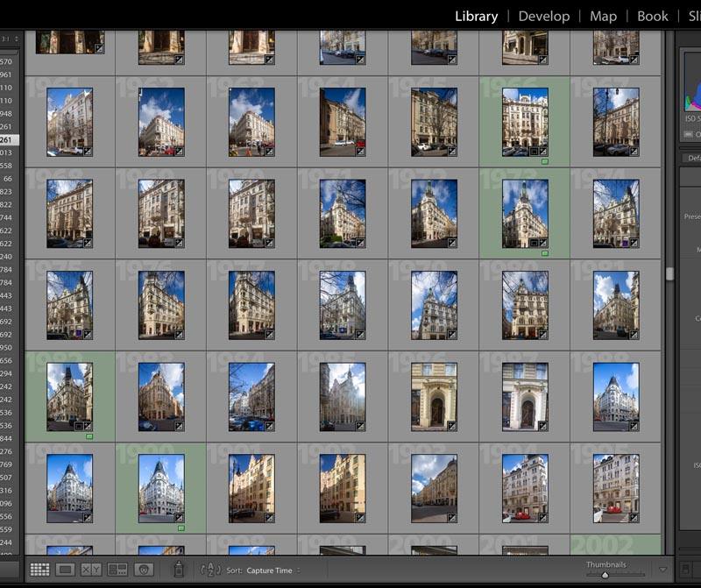Image resolution: width=701 pixels, height=588 pixels.
Task: Click the crop badge on photo 1973
Action: tap(534, 244)
